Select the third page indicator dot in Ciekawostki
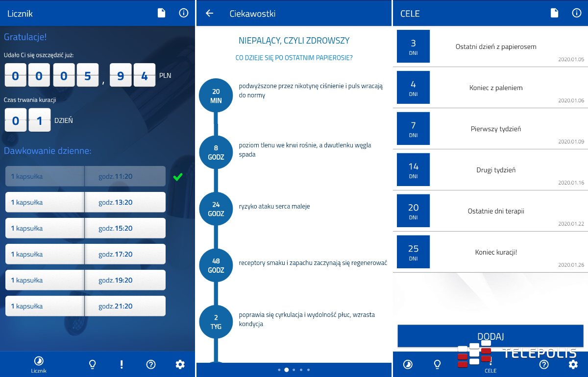Screen dimensions: 588x377 (x=294, y=370)
